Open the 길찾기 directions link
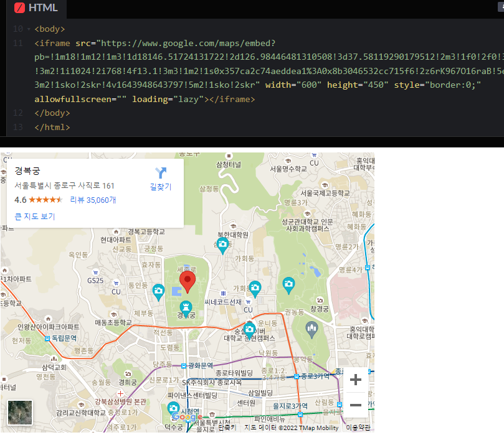This screenshot has height=440, width=504. click(161, 187)
